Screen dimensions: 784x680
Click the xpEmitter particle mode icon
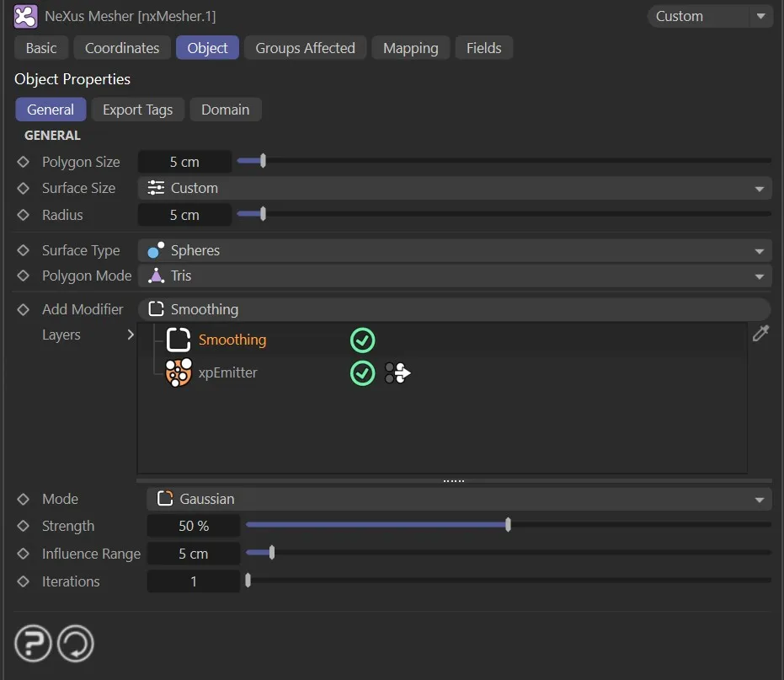click(397, 373)
